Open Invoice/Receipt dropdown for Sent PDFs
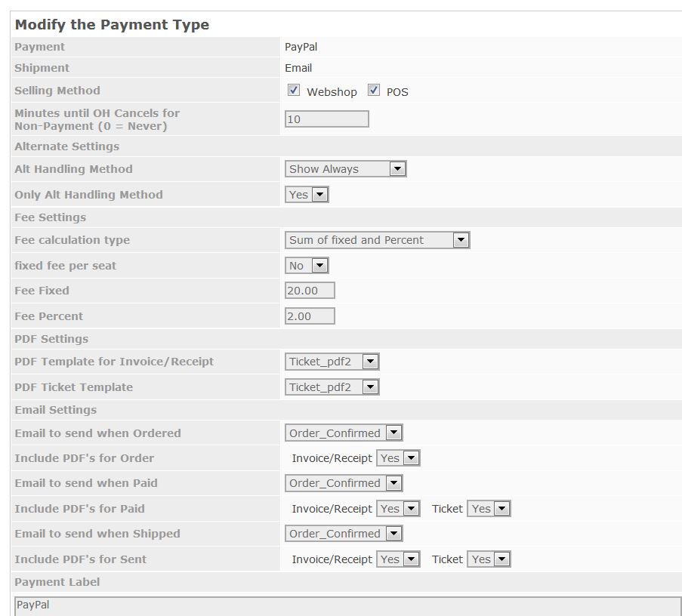Viewport: 682px width, 616px height. coord(398,559)
